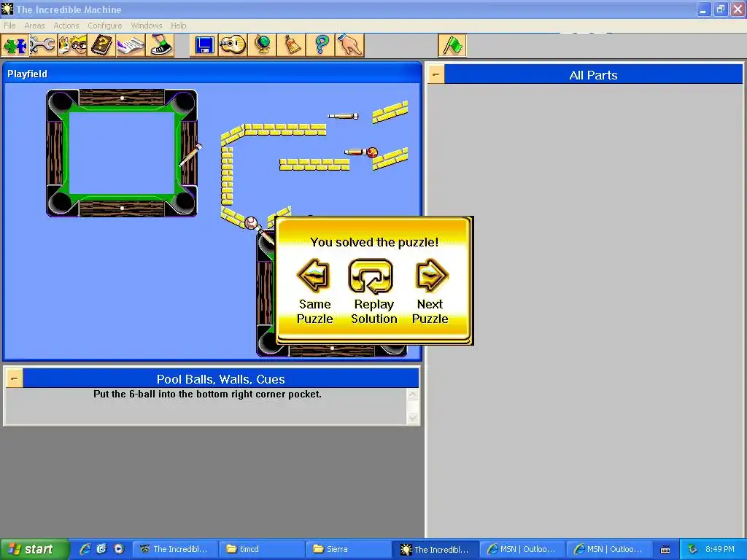Click the blue question mark help icon

321,46
